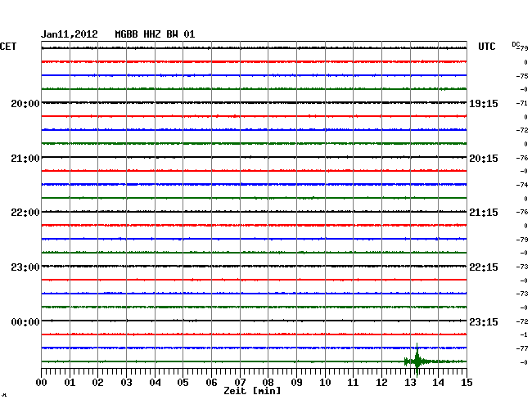Click the 'UTC' time zone label
Screen dimensions: 532x404
pyautogui.click(x=486, y=47)
